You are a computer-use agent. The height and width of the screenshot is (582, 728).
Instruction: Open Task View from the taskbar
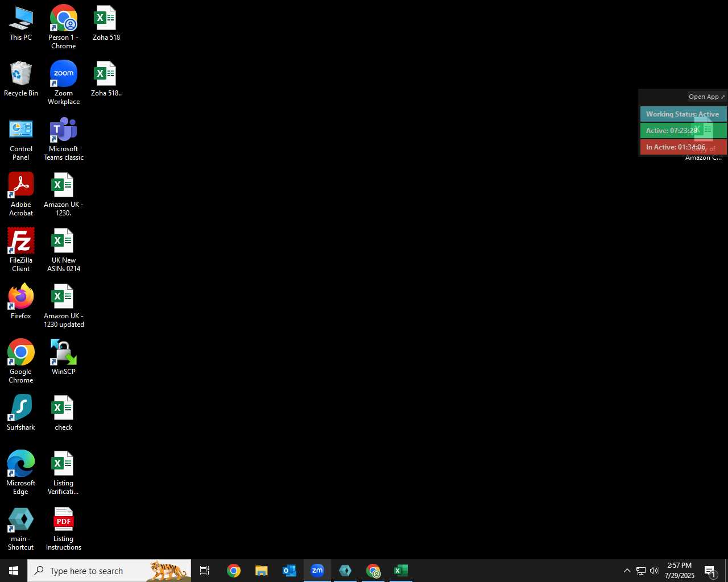205,571
